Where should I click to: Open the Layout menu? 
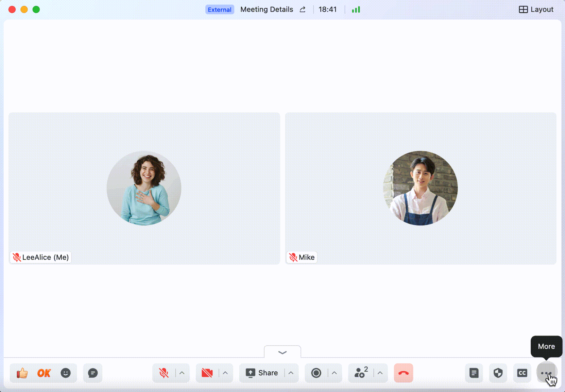536,10
